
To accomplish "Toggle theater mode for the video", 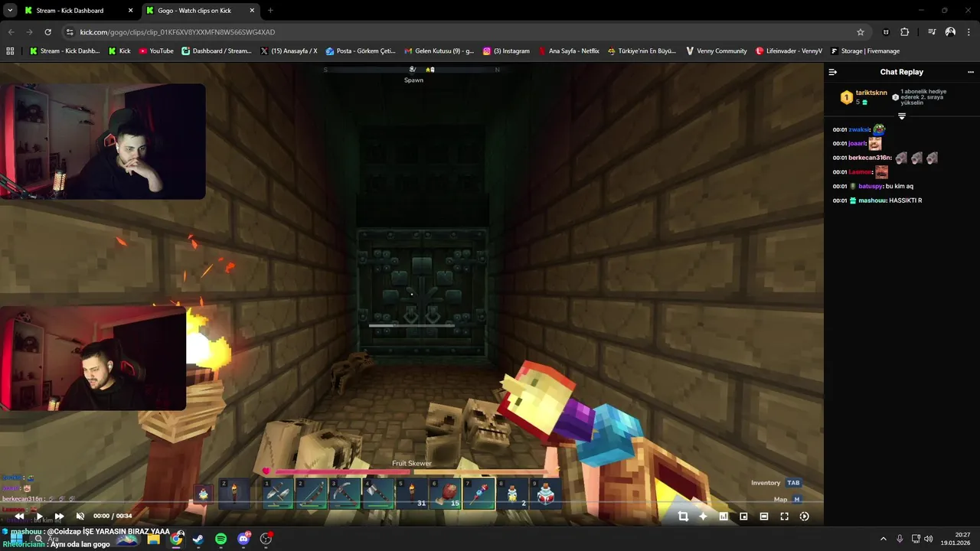I will (x=763, y=517).
